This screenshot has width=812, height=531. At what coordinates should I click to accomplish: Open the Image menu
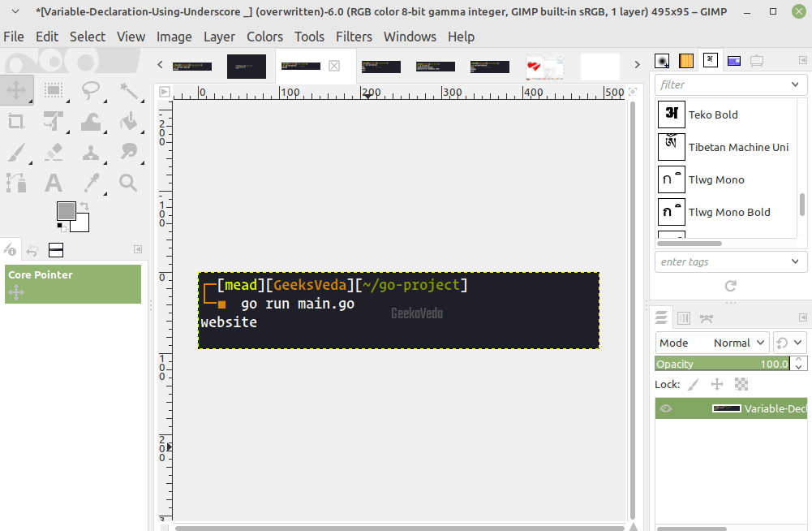point(174,37)
